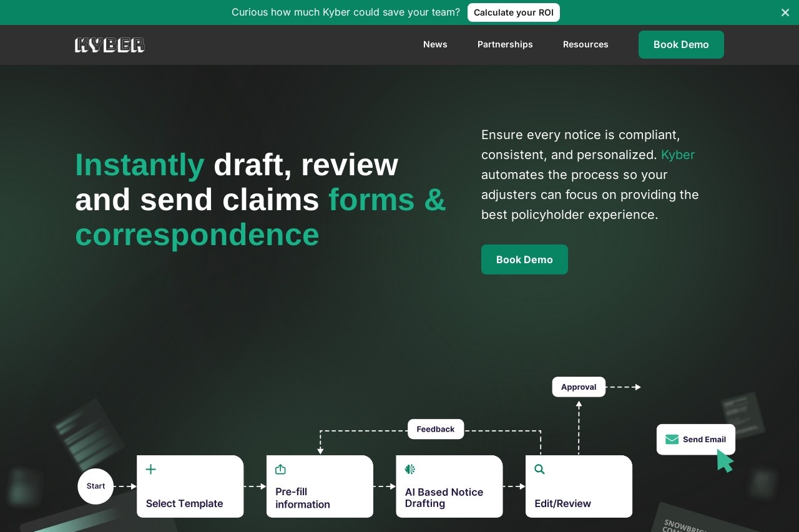Click the green cursor arrow icon
The width and height of the screenshot is (799, 532).
(x=725, y=461)
